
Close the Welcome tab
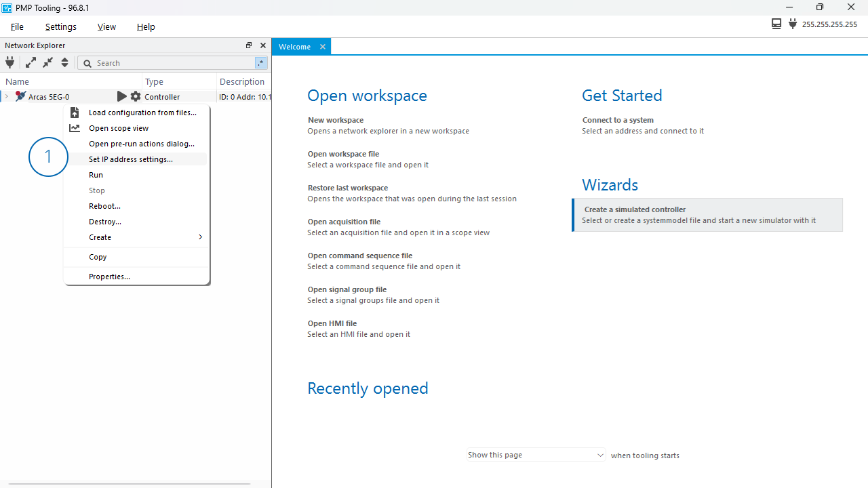pos(323,47)
